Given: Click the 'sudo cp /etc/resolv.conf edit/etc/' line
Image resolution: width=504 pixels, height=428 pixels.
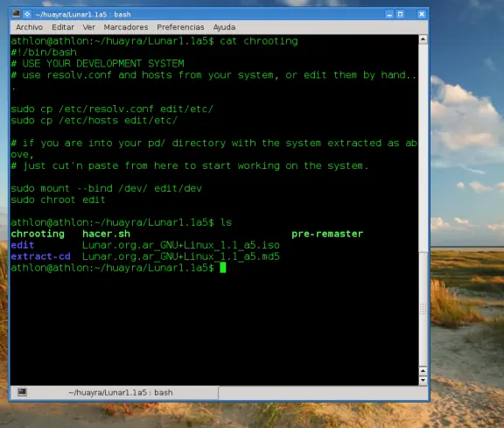Looking at the screenshot, I should coord(112,109).
